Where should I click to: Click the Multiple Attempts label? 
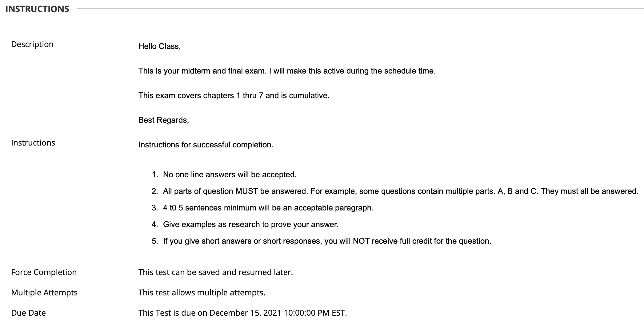coord(44,293)
